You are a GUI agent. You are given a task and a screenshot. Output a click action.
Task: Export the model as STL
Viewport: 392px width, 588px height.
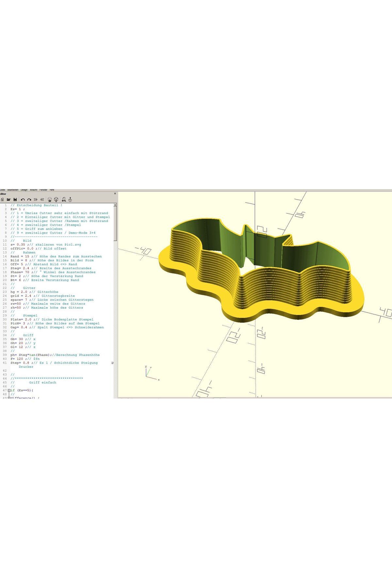click(64, 199)
